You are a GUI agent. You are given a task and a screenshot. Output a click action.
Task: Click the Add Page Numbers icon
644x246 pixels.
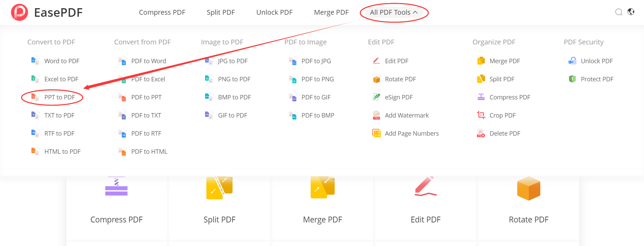click(x=376, y=134)
